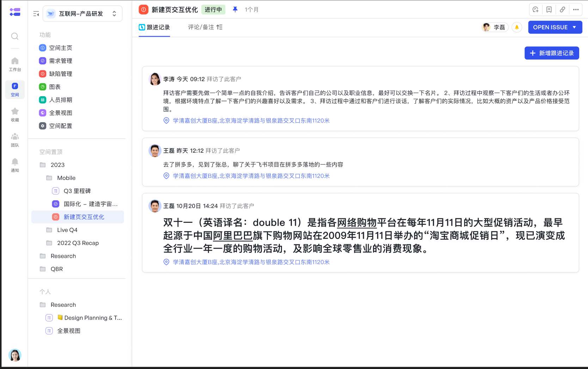Open location link in 李涛's record
The height and width of the screenshot is (369, 588).
(x=251, y=121)
